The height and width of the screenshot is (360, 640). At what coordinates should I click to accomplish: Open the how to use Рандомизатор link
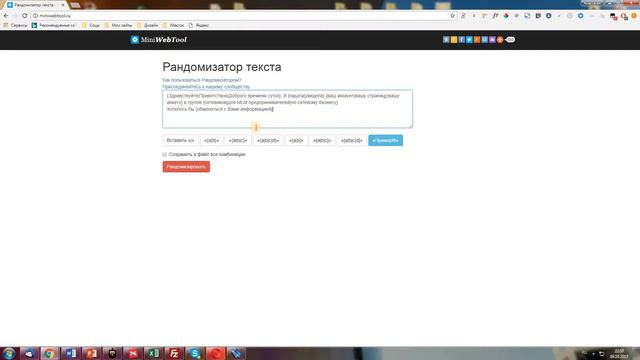point(202,80)
